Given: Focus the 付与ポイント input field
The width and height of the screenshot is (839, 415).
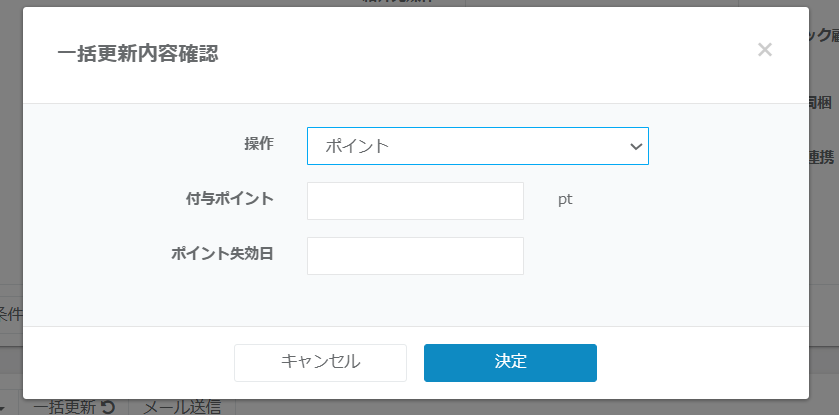Looking at the screenshot, I should pos(415,201).
